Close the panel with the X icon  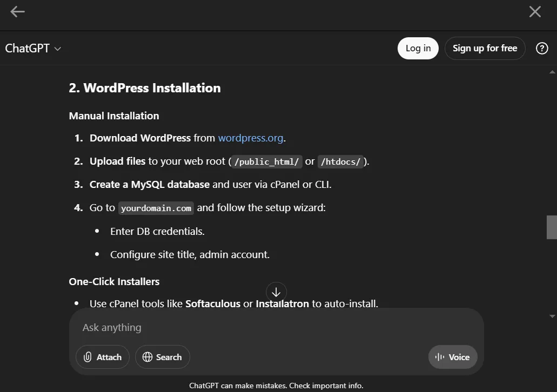pos(535,12)
